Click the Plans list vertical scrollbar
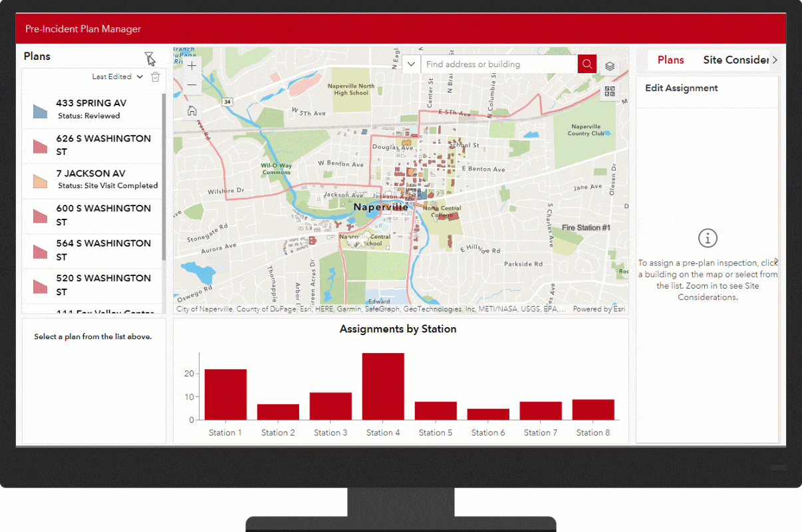Image resolution: width=802 pixels, height=532 pixels. pyautogui.click(x=164, y=178)
